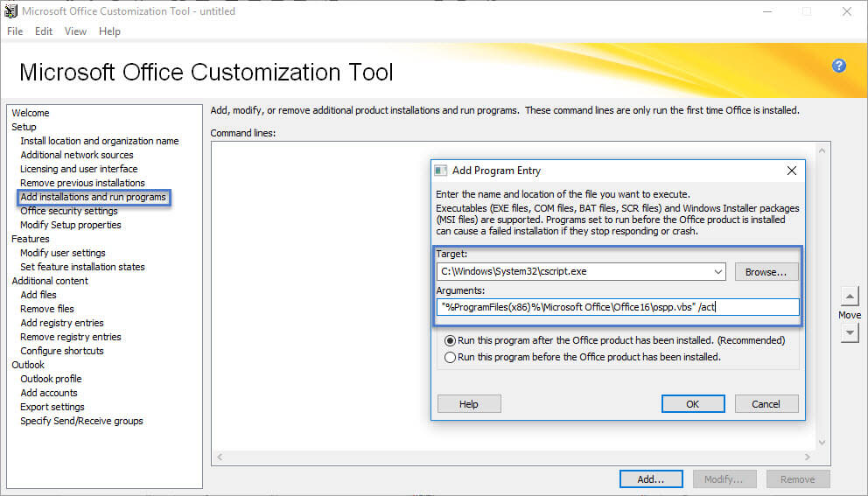Click the disabled Modify... button
868x496 pixels.
click(x=724, y=479)
